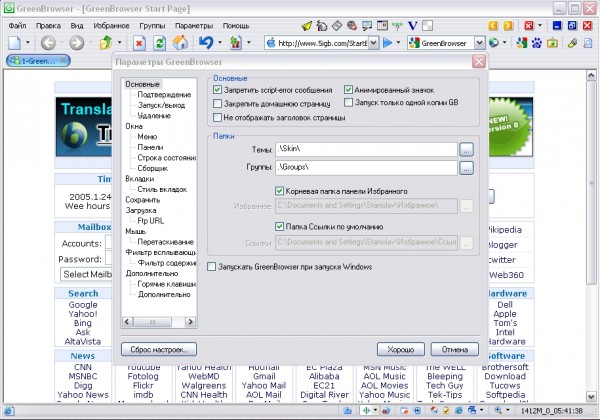Viewport: 600px width, 420px height.
Task: Click the Google link on start page
Action: pos(83,305)
